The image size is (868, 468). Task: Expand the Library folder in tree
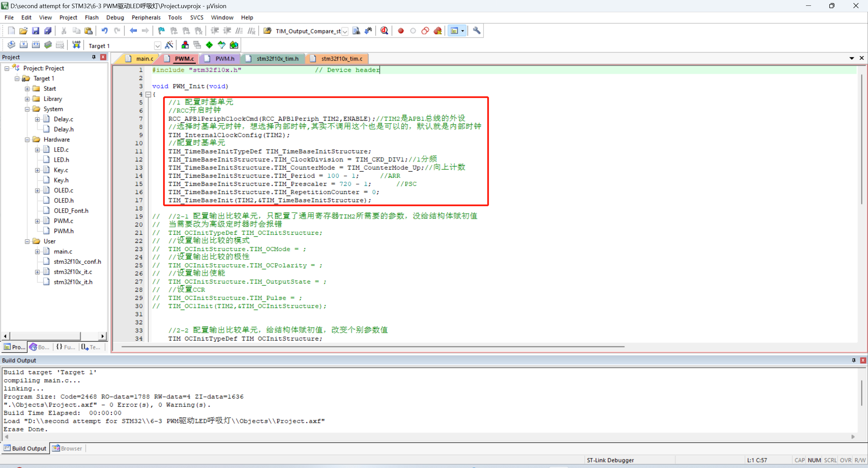[x=27, y=99]
